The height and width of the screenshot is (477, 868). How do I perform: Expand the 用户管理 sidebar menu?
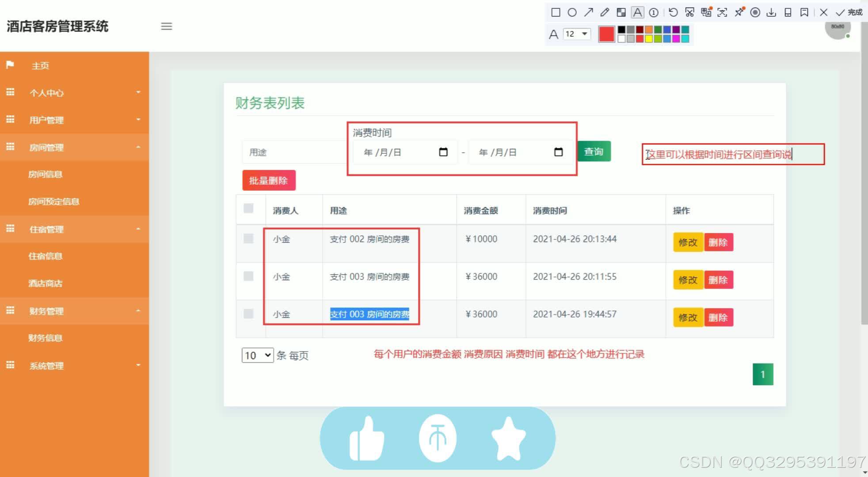tap(74, 120)
